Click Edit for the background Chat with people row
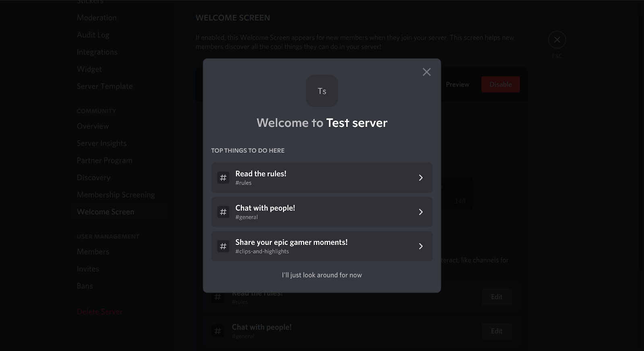The image size is (644, 351). coord(497,331)
